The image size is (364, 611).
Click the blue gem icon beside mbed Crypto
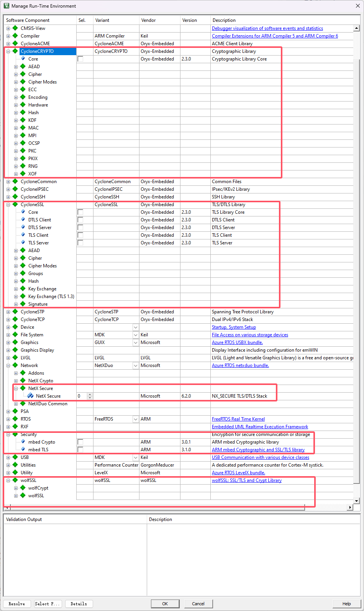point(23,442)
